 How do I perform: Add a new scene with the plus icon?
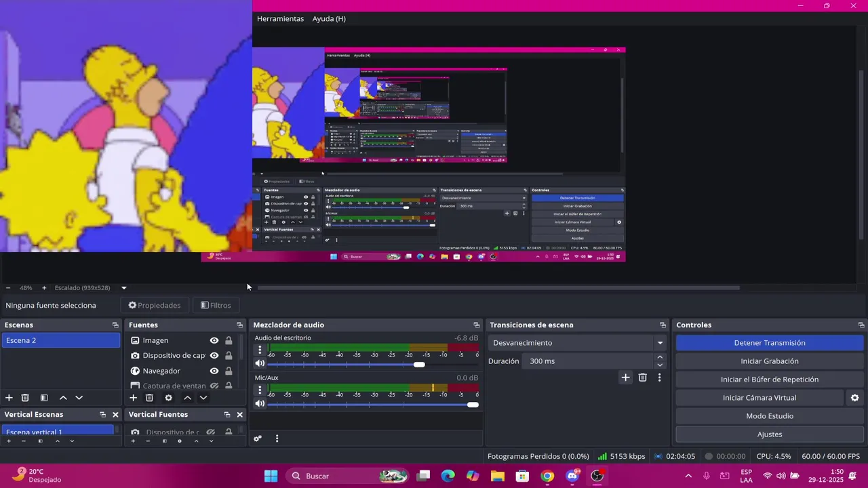coord(9,398)
